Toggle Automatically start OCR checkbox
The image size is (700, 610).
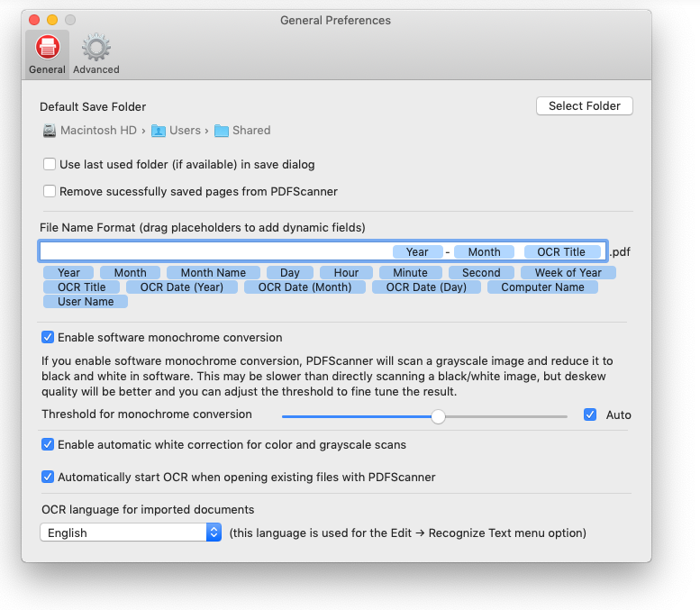[48, 477]
